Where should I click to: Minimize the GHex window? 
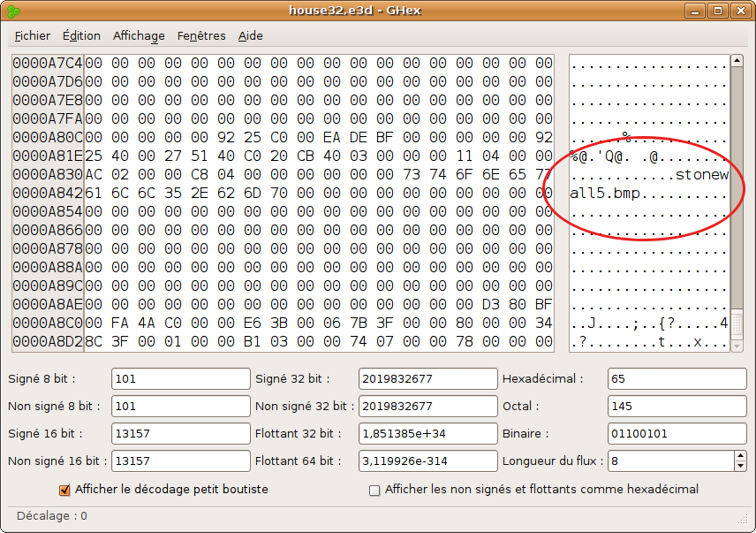(695, 11)
